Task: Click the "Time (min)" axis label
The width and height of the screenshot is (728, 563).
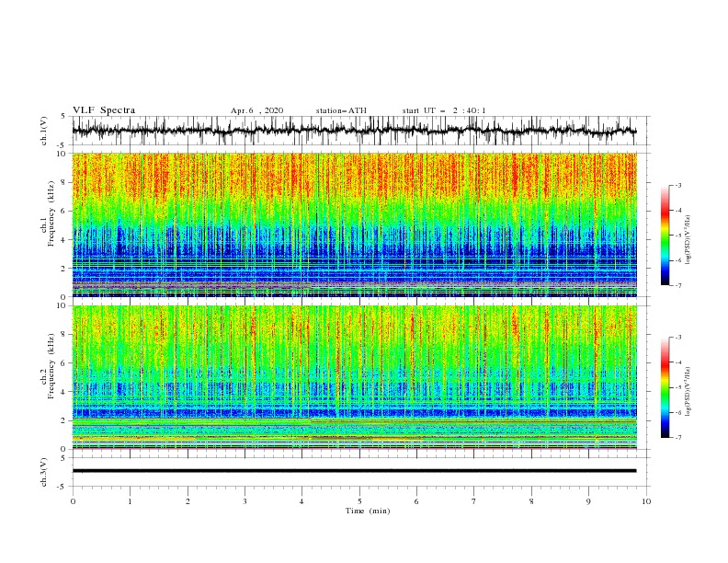Action: click(x=368, y=511)
